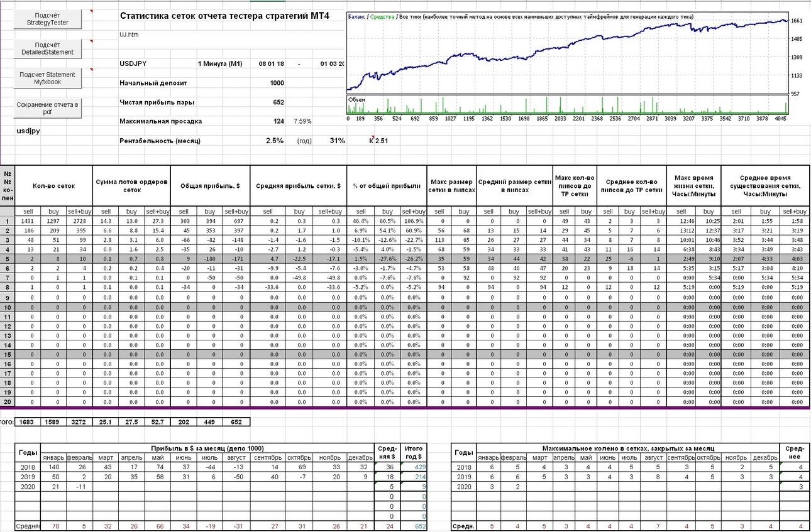This screenshot has height=532, width=811.
Task: Click the K 2.51 coefficient cell
Action: coord(378,141)
